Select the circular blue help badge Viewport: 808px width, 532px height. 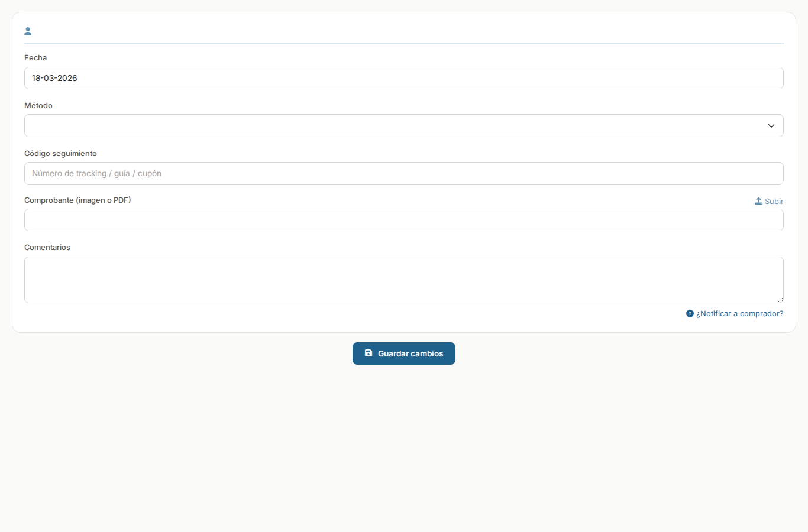689,313
